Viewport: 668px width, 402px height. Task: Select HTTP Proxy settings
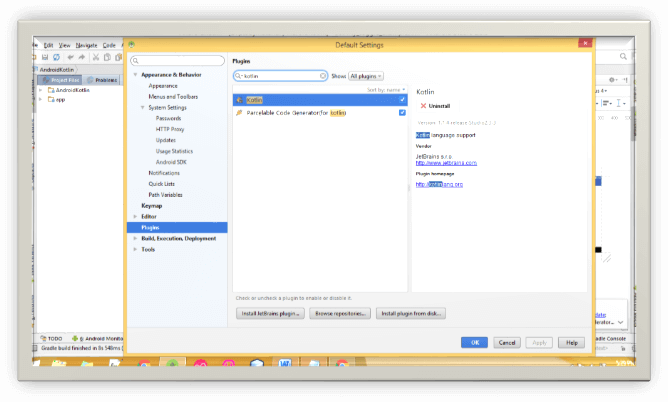pyautogui.click(x=170, y=129)
